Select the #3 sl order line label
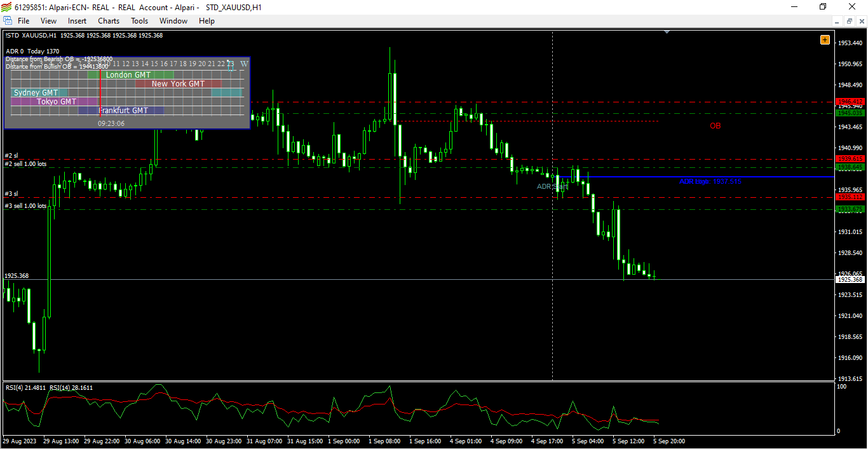 [x=11, y=193]
